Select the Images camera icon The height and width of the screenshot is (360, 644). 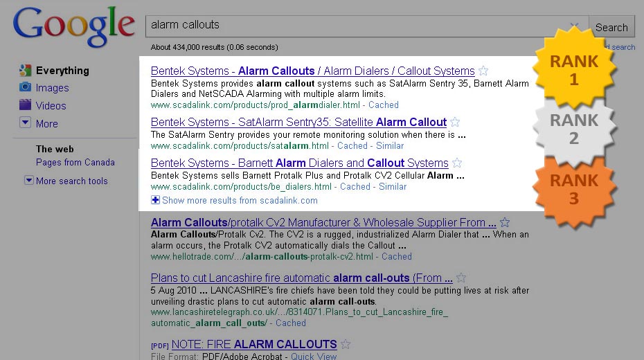click(x=26, y=87)
